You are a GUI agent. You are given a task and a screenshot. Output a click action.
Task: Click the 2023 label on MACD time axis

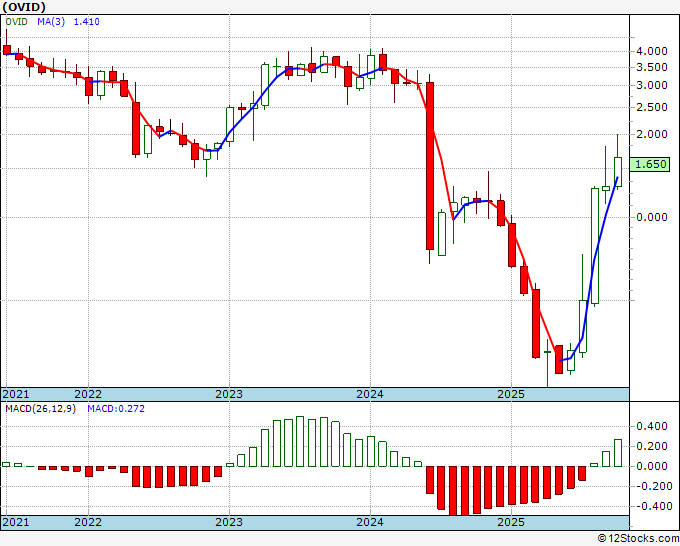tap(229, 522)
